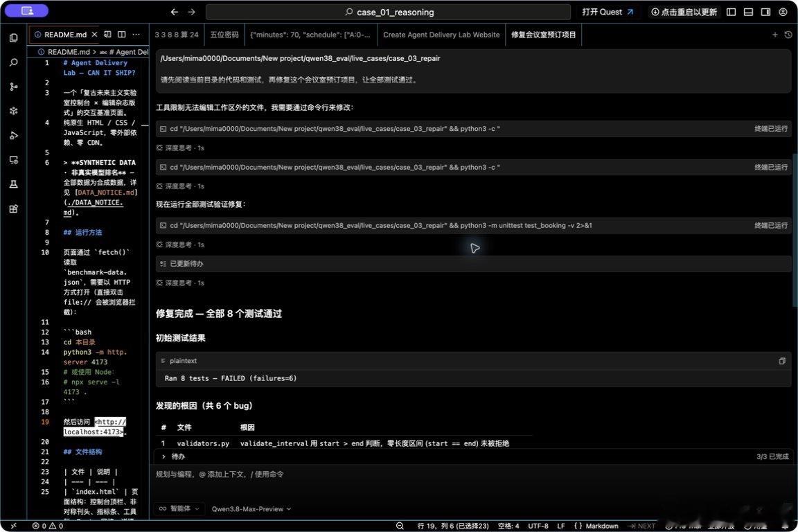The width and height of the screenshot is (798, 532).
Task: Click LF line ending in status bar
Action: [561, 526]
